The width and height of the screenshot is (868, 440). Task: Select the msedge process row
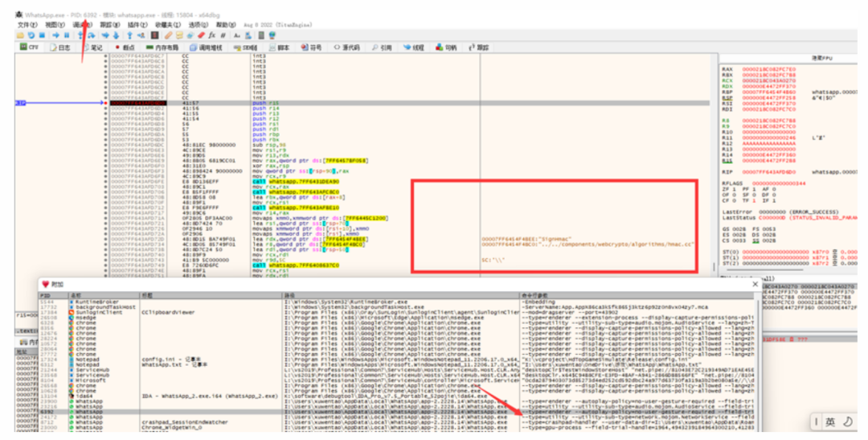click(397, 318)
